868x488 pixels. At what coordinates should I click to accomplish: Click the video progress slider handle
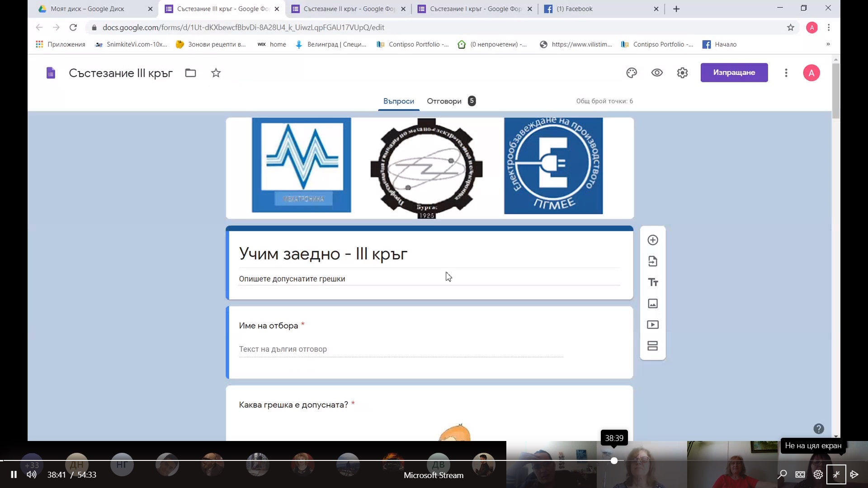point(614,460)
